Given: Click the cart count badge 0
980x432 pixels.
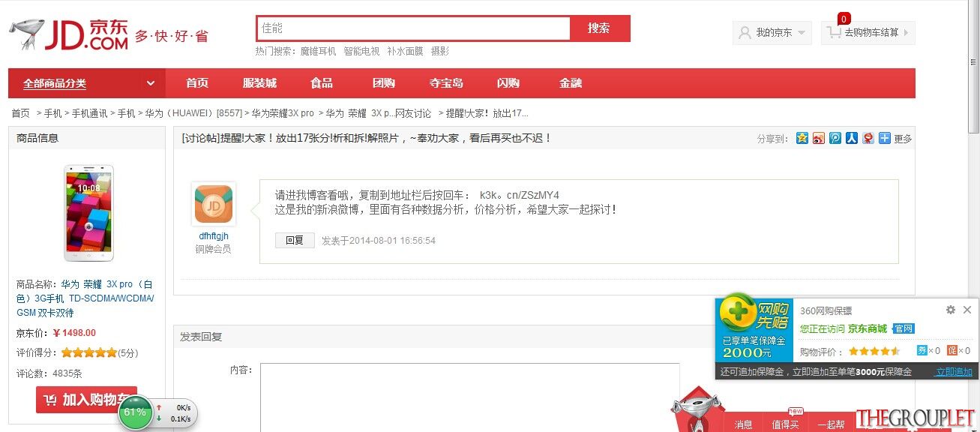Looking at the screenshot, I should 844,19.
